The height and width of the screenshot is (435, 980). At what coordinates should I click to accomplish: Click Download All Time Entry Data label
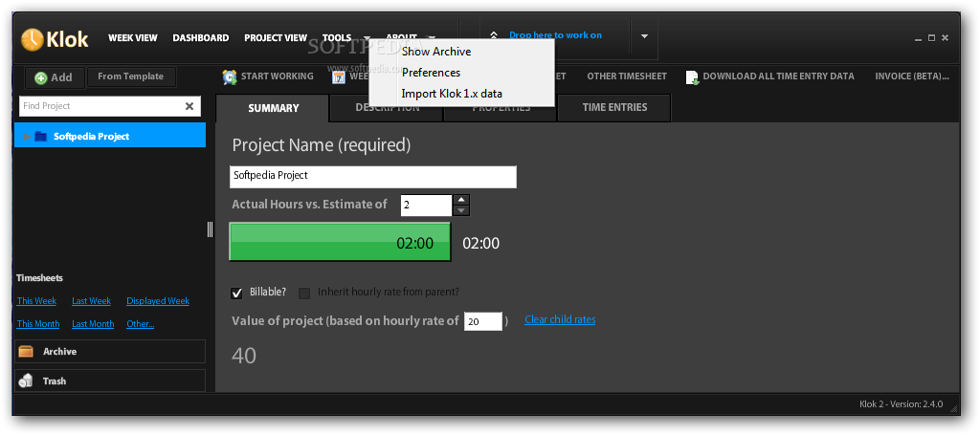(778, 76)
